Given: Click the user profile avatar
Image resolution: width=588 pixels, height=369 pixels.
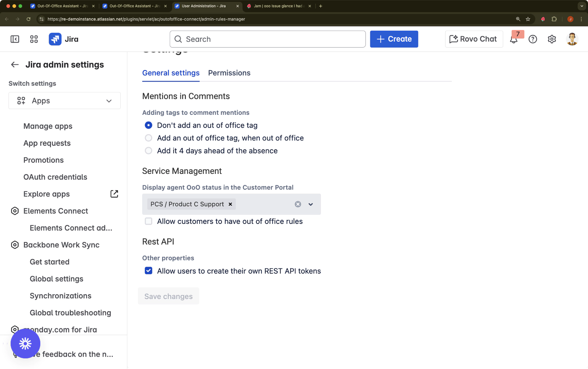Looking at the screenshot, I should click(572, 39).
